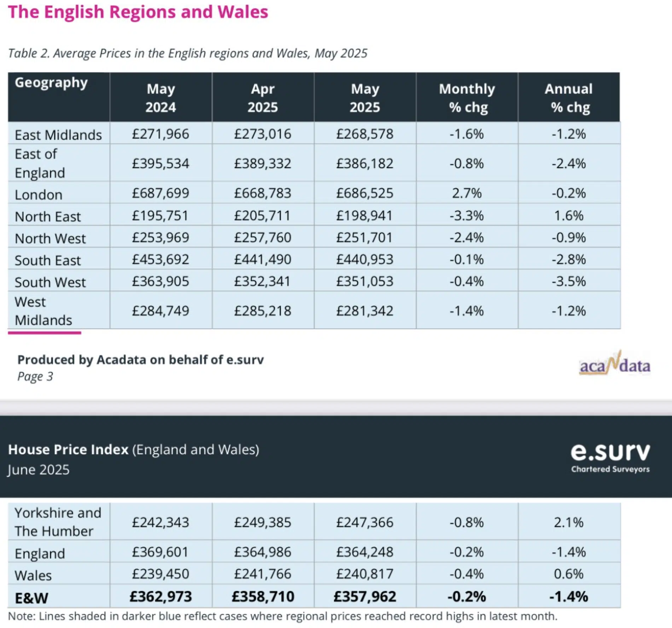Click E&W May 2025 price £357,962
672x628 pixels.
(x=365, y=597)
